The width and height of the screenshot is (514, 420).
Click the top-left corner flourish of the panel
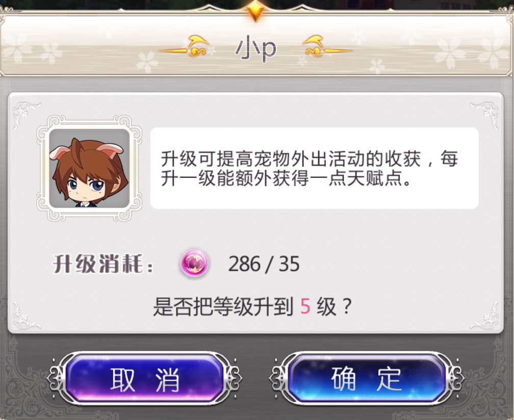click(x=26, y=114)
